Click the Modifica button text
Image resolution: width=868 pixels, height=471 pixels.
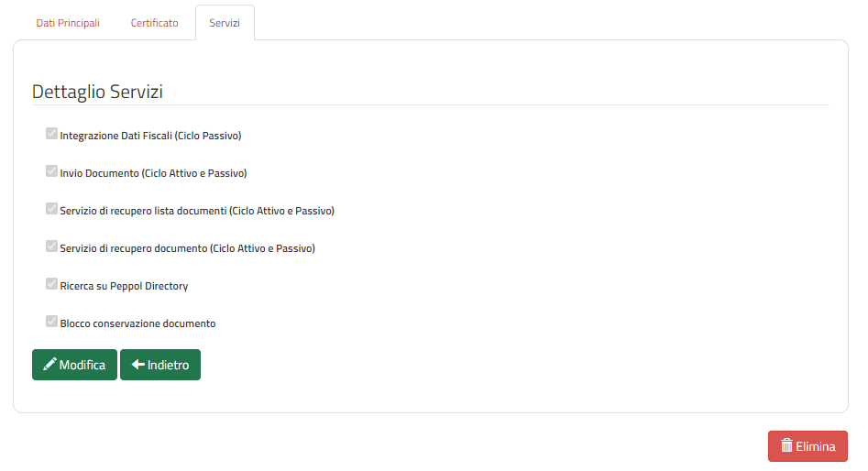(x=82, y=365)
